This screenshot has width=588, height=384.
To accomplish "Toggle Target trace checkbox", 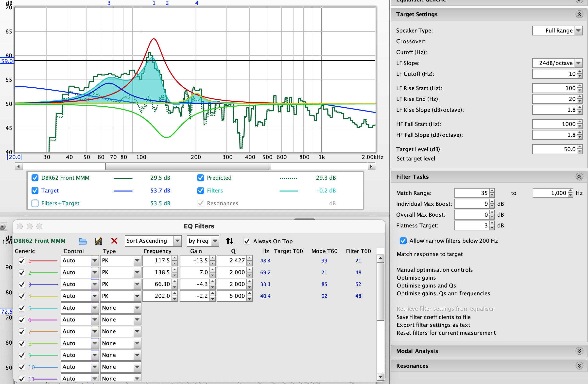I will 35,191.
